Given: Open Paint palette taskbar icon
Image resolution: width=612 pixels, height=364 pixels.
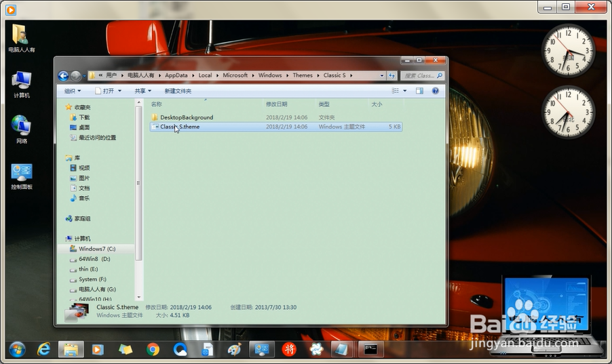Looking at the screenshot, I should click(x=234, y=350).
